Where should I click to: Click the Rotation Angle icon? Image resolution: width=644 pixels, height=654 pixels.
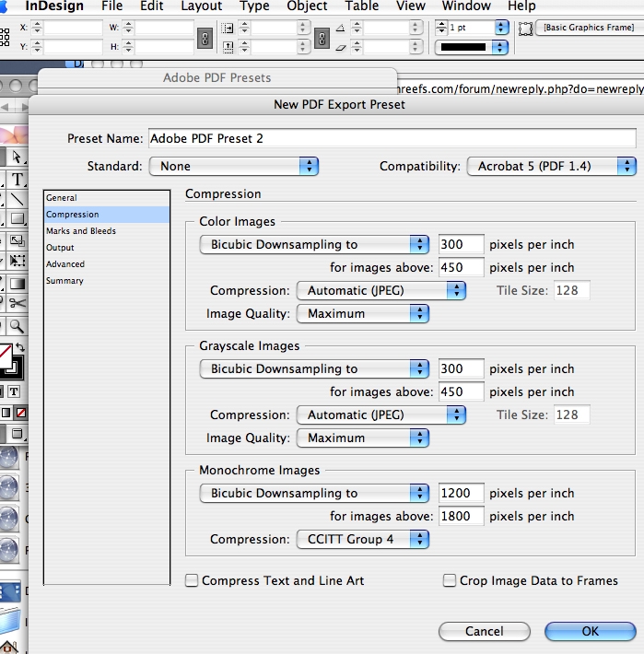pos(341,28)
